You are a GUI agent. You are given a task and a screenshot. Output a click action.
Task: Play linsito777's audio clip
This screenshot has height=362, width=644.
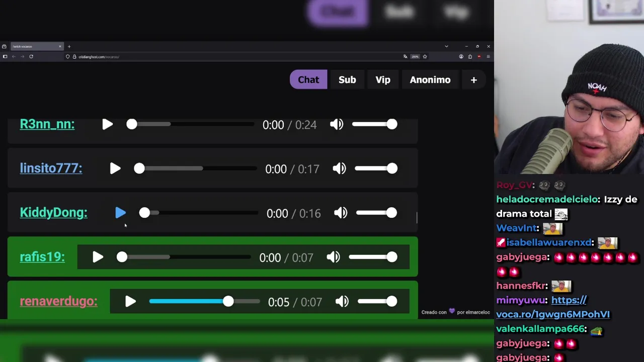click(115, 169)
